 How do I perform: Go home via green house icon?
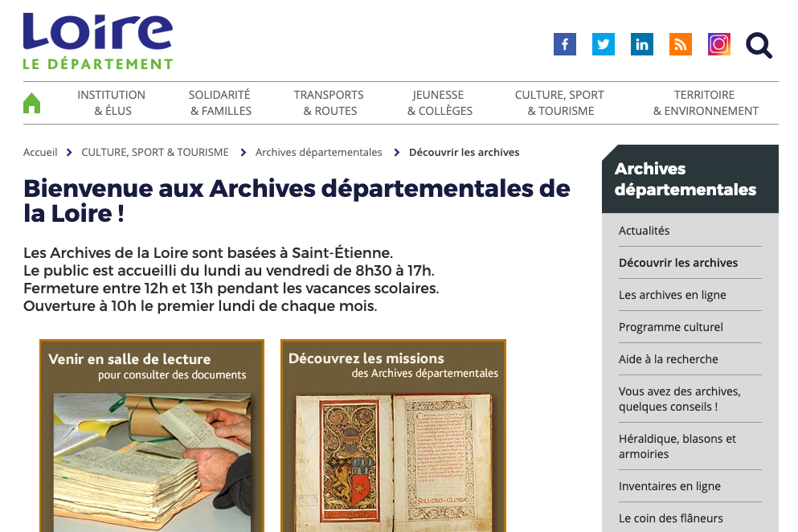[31, 103]
